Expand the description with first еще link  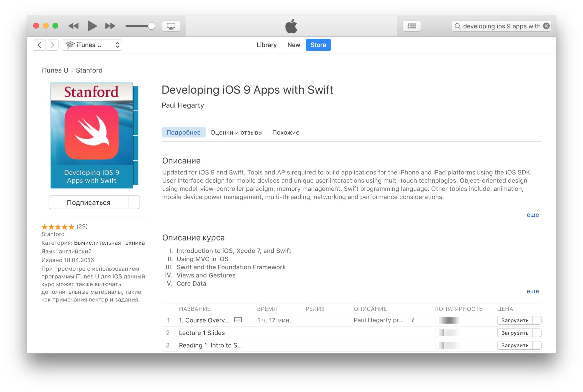coord(532,215)
